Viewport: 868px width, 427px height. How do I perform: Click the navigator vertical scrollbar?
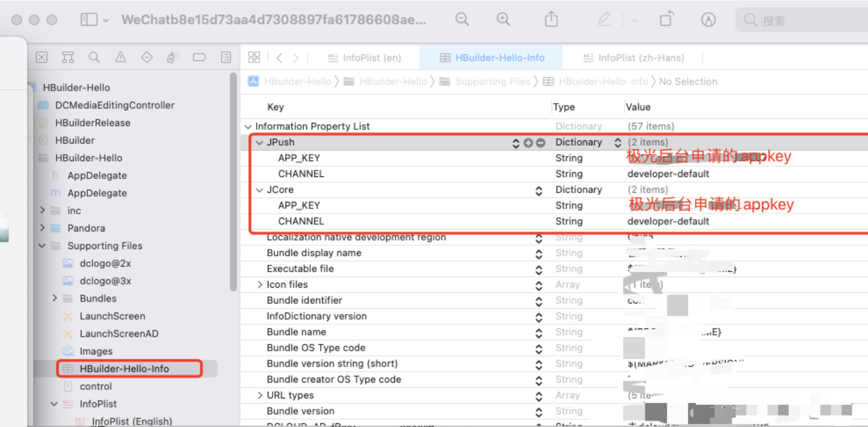point(233,182)
